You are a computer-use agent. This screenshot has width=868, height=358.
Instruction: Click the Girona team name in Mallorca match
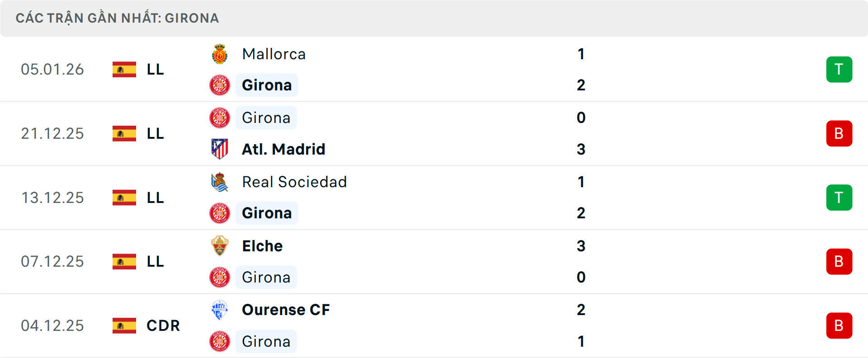point(267,85)
